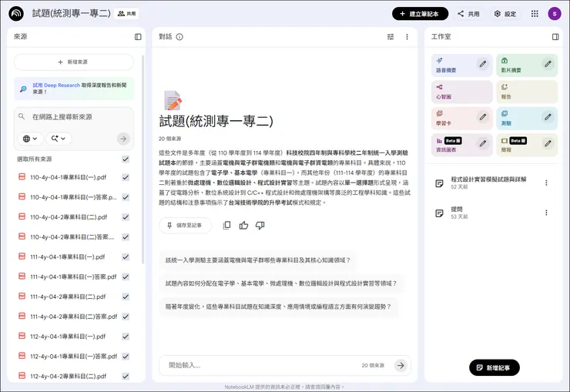
Task: Try the Deep Research link
Action: point(56,85)
